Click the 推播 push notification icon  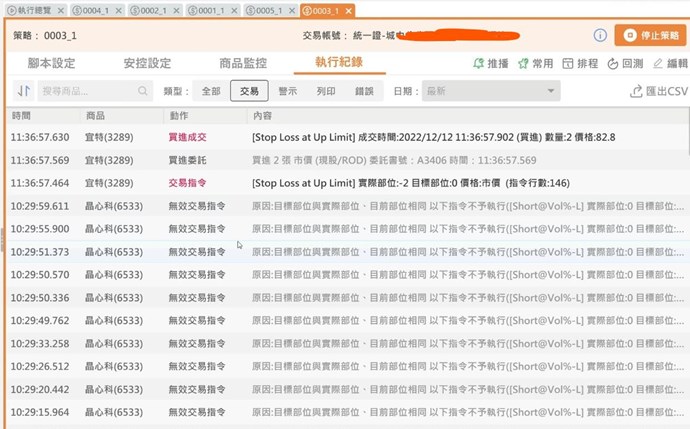[x=490, y=63]
